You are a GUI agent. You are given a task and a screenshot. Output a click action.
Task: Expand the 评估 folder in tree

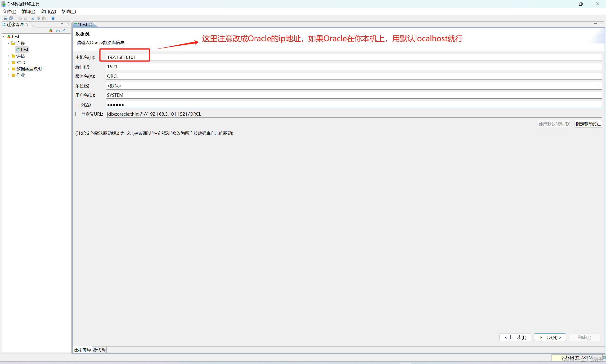point(9,56)
